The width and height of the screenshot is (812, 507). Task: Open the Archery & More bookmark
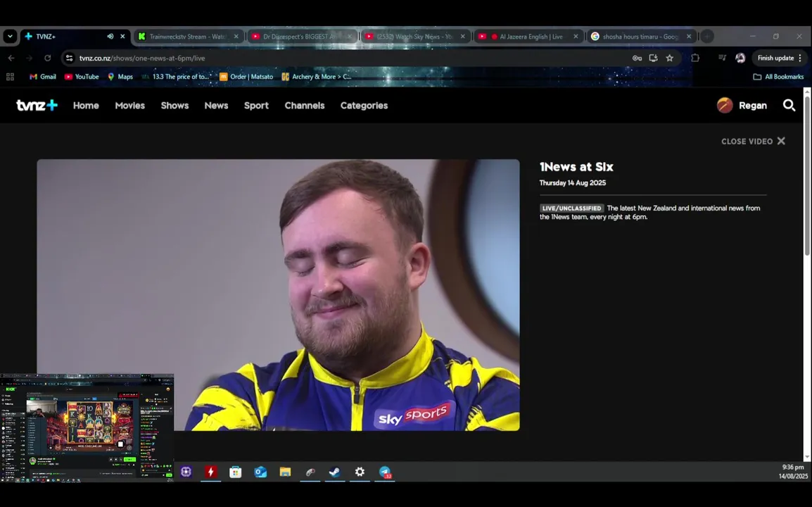coord(317,77)
